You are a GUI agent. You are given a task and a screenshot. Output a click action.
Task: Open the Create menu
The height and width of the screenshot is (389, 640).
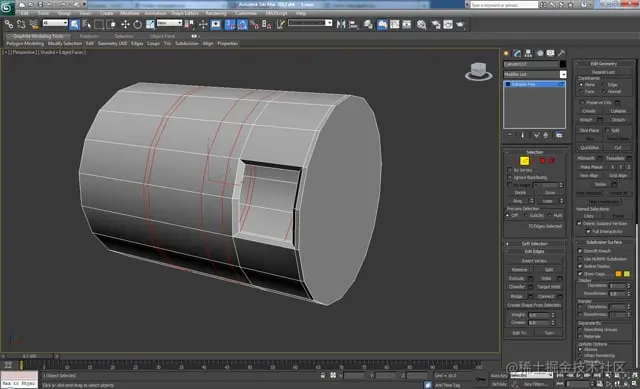pyautogui.click(x=107, y=13)
